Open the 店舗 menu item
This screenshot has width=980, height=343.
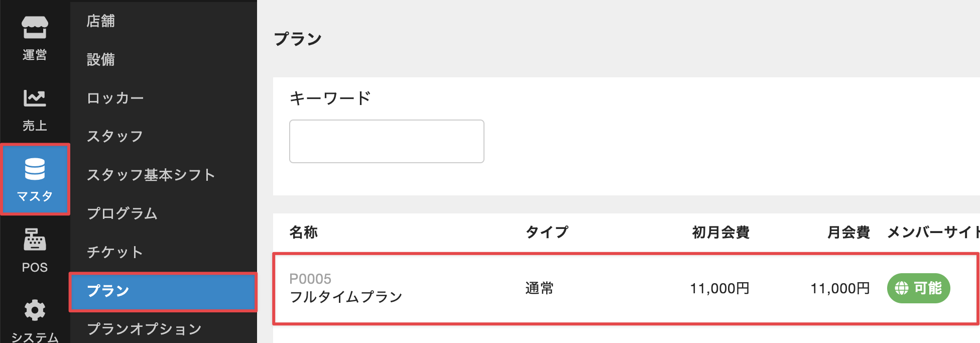[101, 21]
